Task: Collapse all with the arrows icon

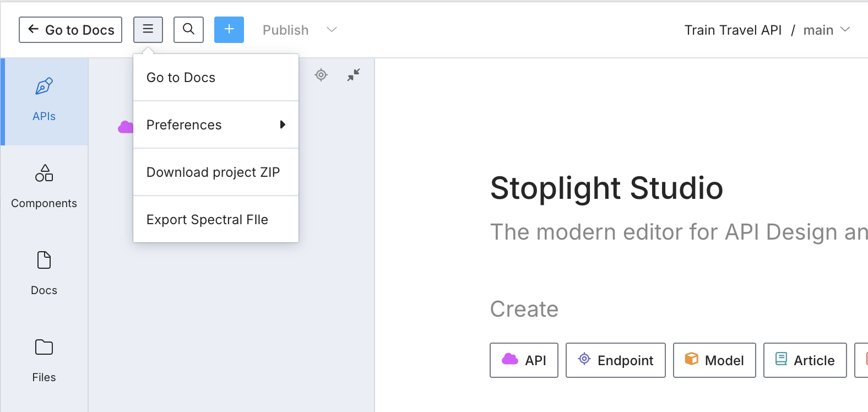Action: 354,75
